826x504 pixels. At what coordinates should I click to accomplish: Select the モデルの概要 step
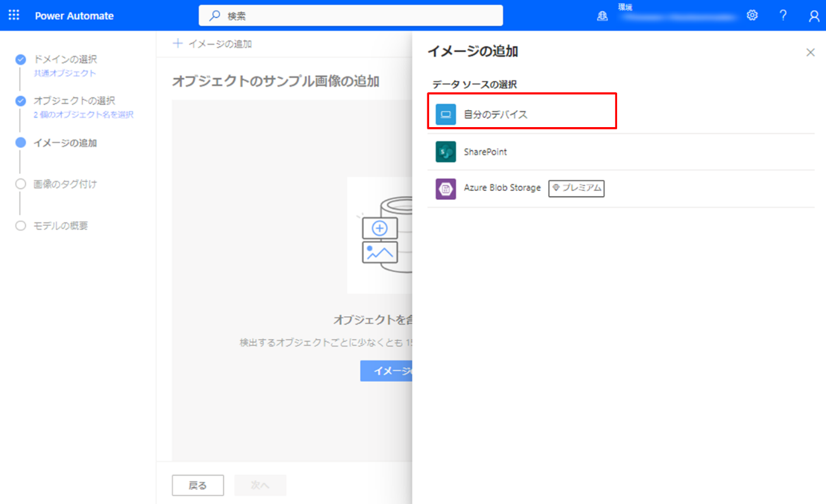click(61, 226)
